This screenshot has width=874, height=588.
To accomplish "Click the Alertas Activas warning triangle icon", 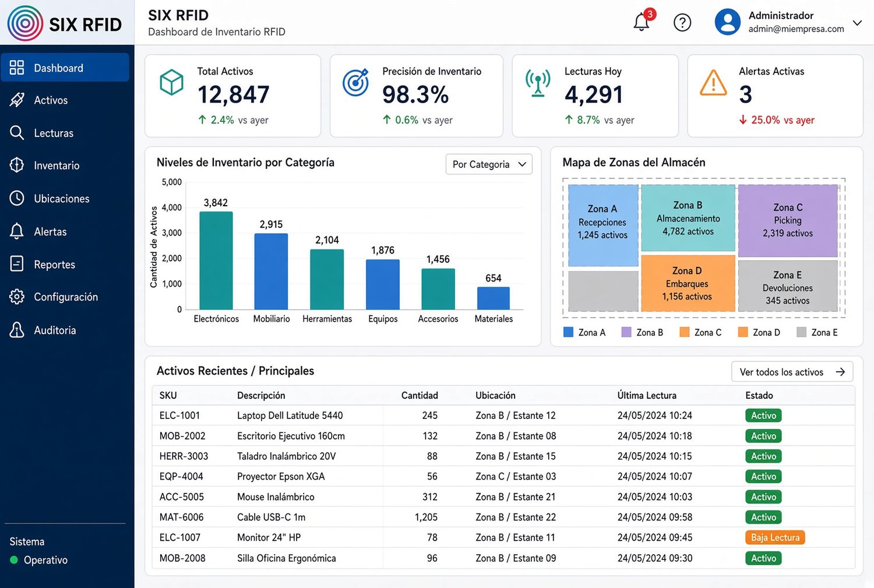I will [713, 82].
